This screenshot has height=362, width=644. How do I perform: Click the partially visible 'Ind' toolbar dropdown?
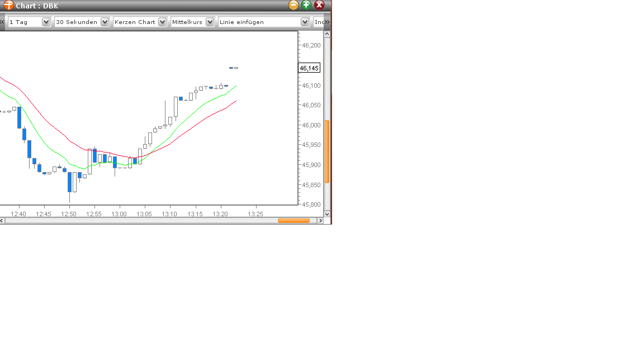pos(319,22)
